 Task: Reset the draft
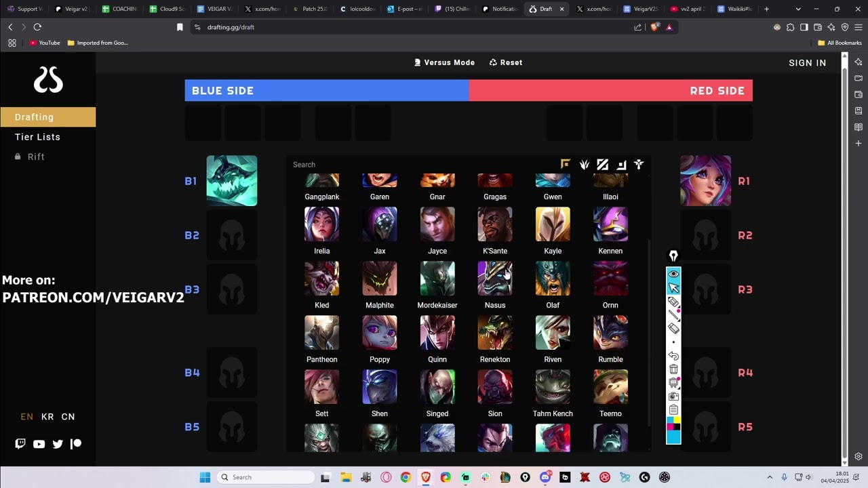tap(506, 62)
